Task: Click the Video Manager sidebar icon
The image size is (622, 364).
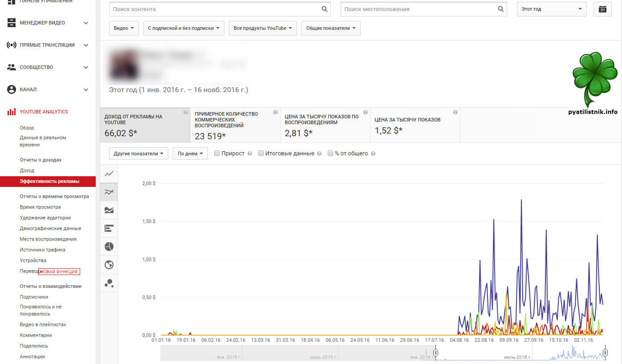Action: pos(12,23)
